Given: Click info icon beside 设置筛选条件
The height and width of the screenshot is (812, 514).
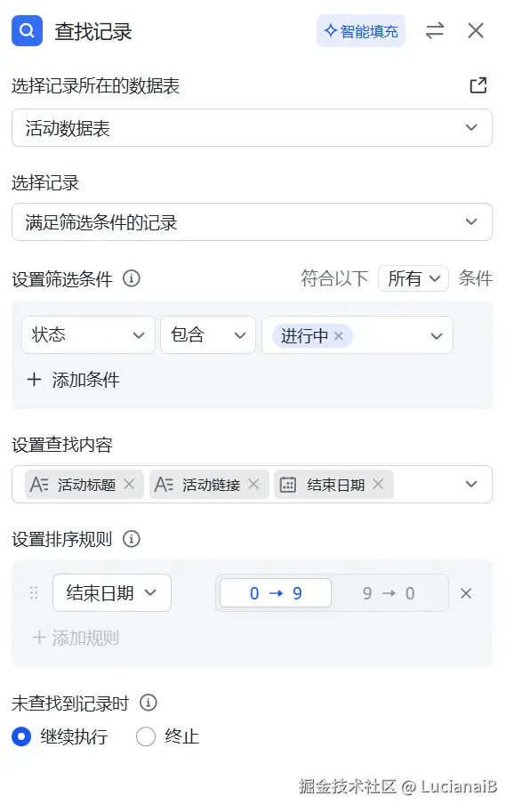Looking at the screenshot, I should click(x=132, y=278).
